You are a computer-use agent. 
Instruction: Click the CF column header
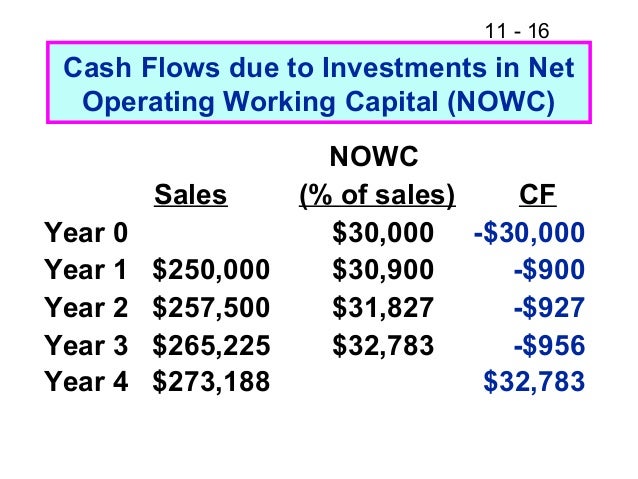[x=537, y=195]
